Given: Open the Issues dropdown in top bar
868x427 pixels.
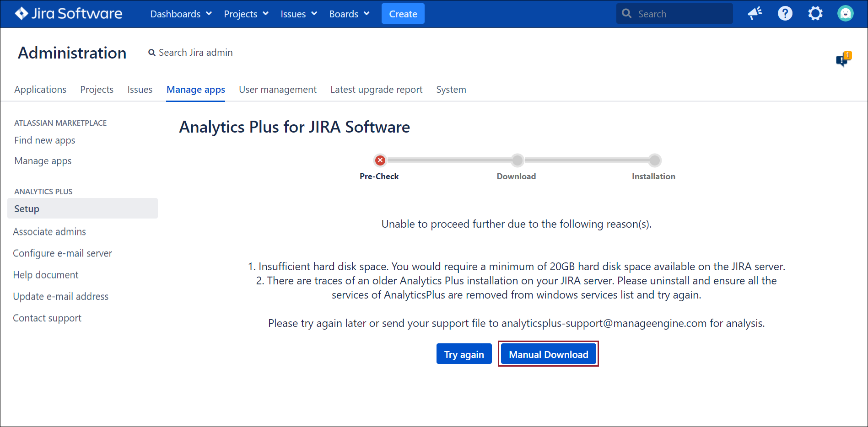Looking at the screenshot, I should pyautogui.click(x=298, y=14).
